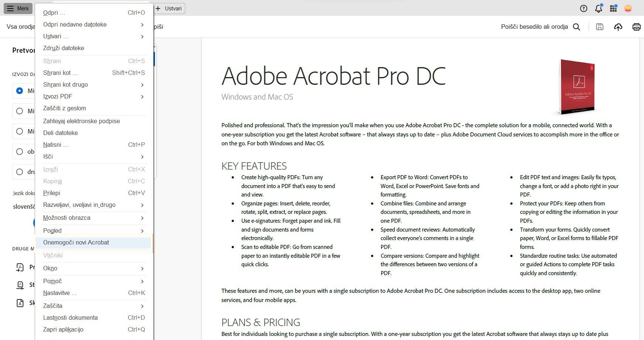The height and width of the screenshot is (340, 644).
Task: Expand the "Odpri nedavne datoteke" submenu arrow
Action: (x=142, y=25)
